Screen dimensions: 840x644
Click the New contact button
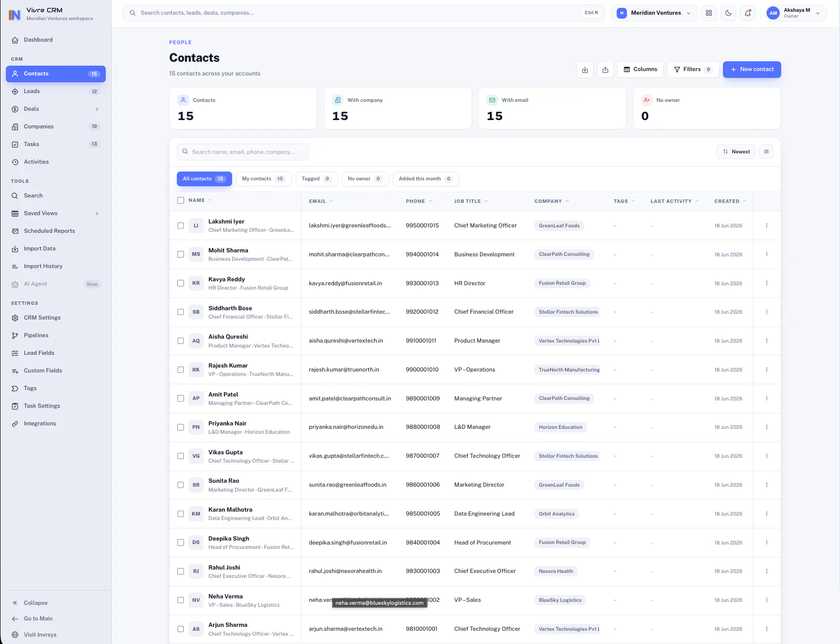(752, 70)
